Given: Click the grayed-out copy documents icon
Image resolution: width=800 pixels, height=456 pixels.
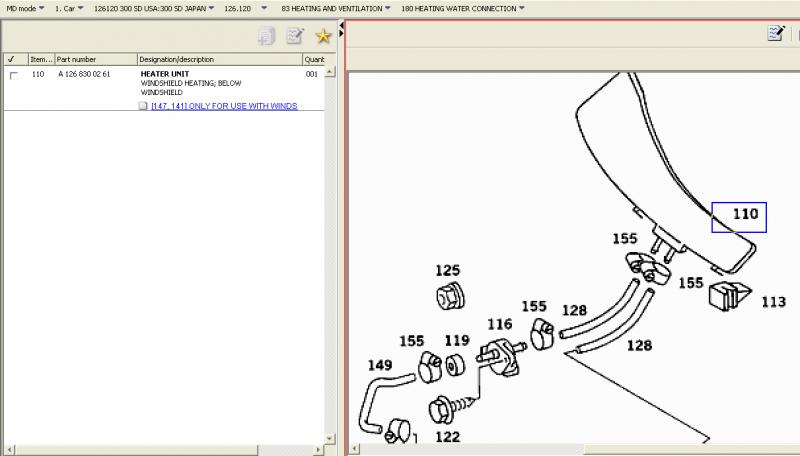Looking at the screenshot, I should [x=266, y=36].
